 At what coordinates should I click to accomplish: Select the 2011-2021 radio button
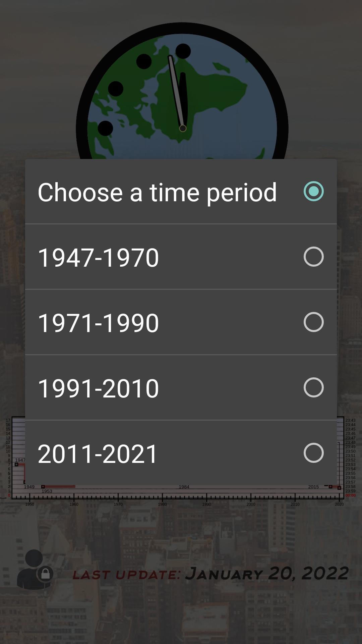[x=313, y=453]
